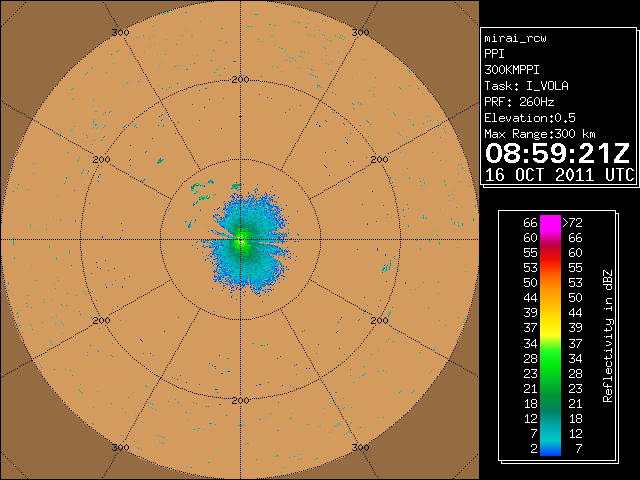
Task: Click the Task: I_VOLA line
Action: 526,86
